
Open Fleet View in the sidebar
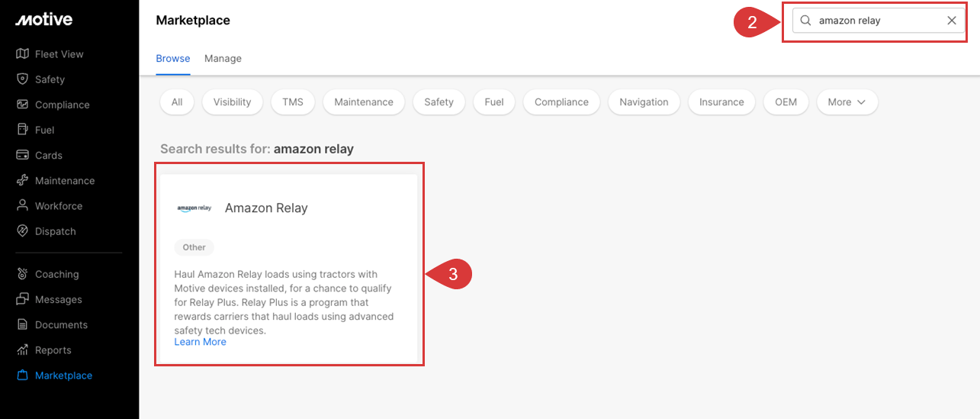tap(59, 54)
